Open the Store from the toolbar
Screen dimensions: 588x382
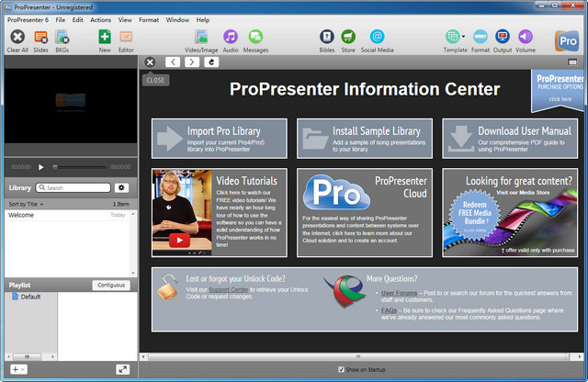coord(348,37)
